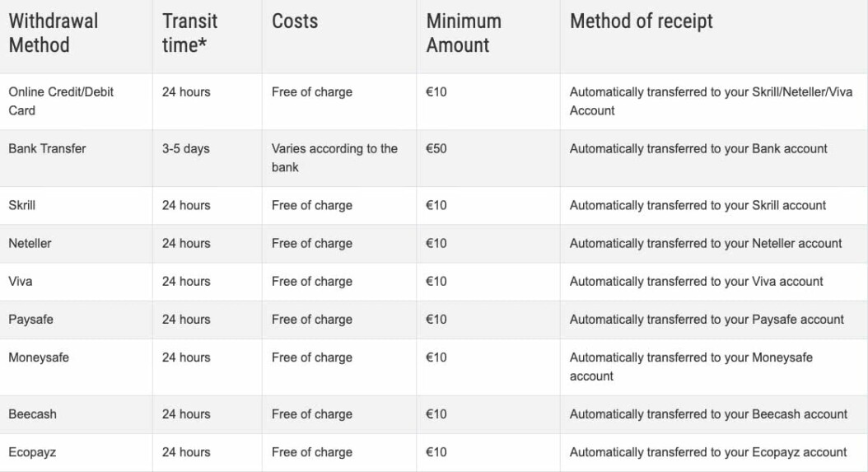This screenshot has height=472, width=868.
Task: Click the Minimum Amount column header
Action: coord(464,33)
